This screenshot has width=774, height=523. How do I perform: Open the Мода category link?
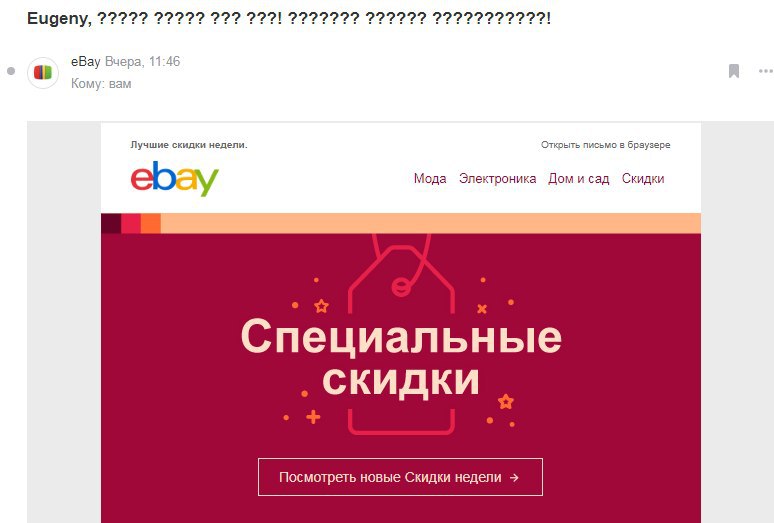click(x=430, y=179)
